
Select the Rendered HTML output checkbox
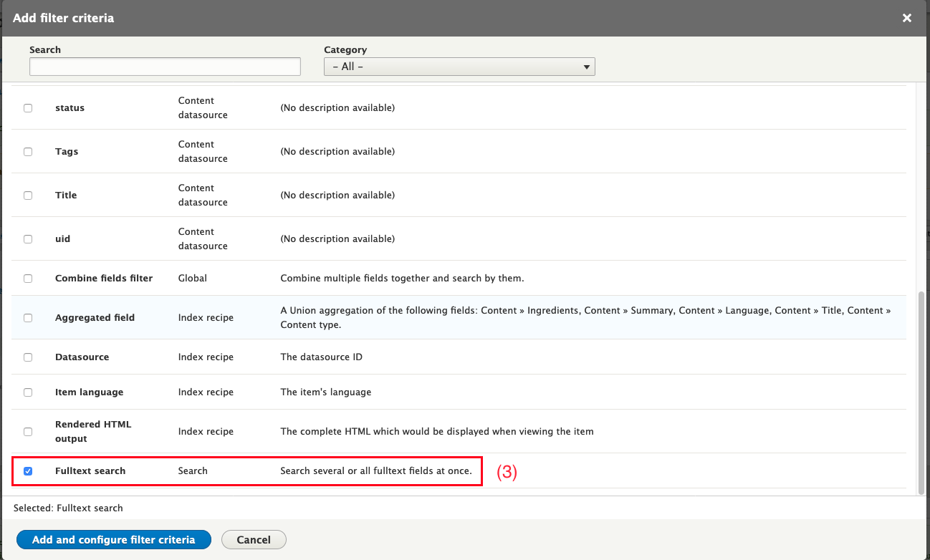(x=28, y=432)
